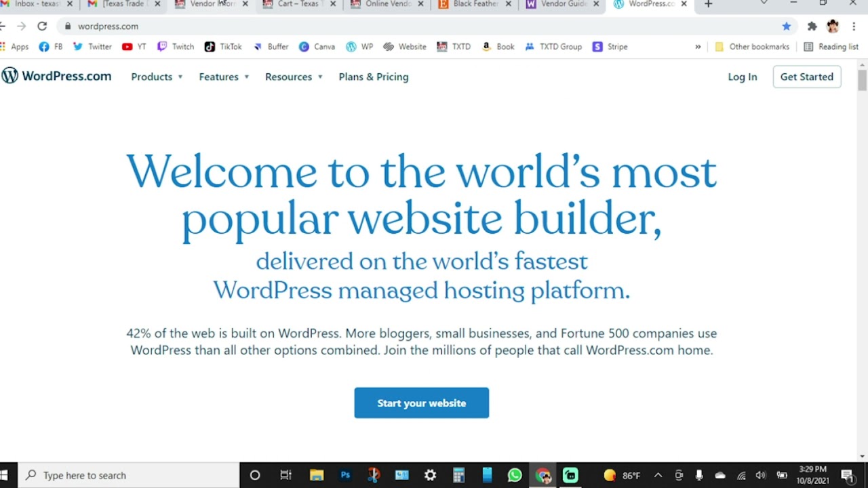Open the Wi-Fi network icon in tray
The image size is (868, 488).
pyautogui.click(x=741, y=475)
